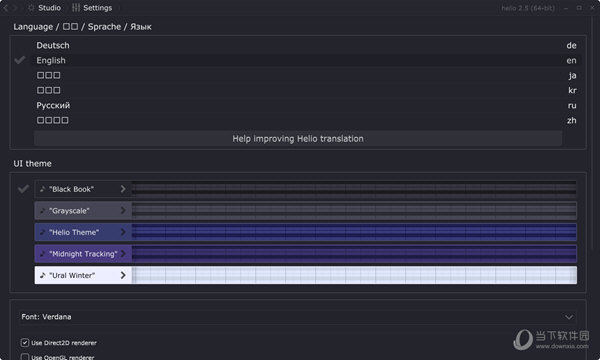Click the chevron on Grayscale

pyautogui.click(x=123, y=210)
